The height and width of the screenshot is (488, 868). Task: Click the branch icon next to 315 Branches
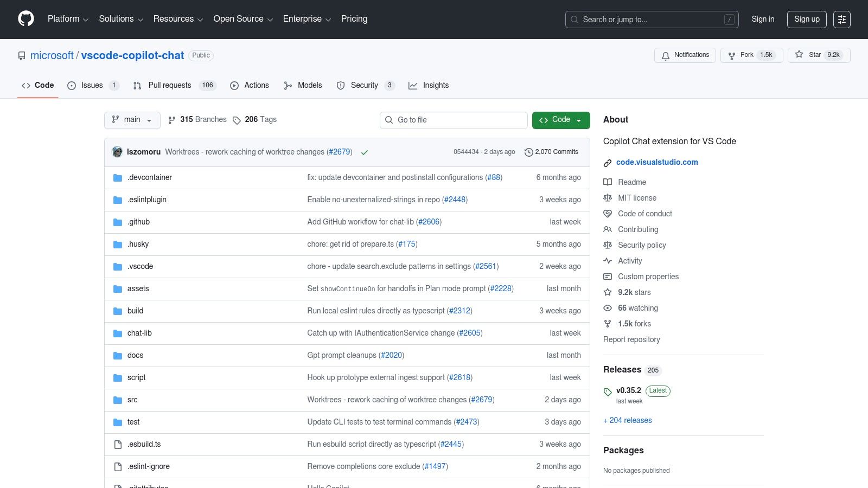coord(172,120)
